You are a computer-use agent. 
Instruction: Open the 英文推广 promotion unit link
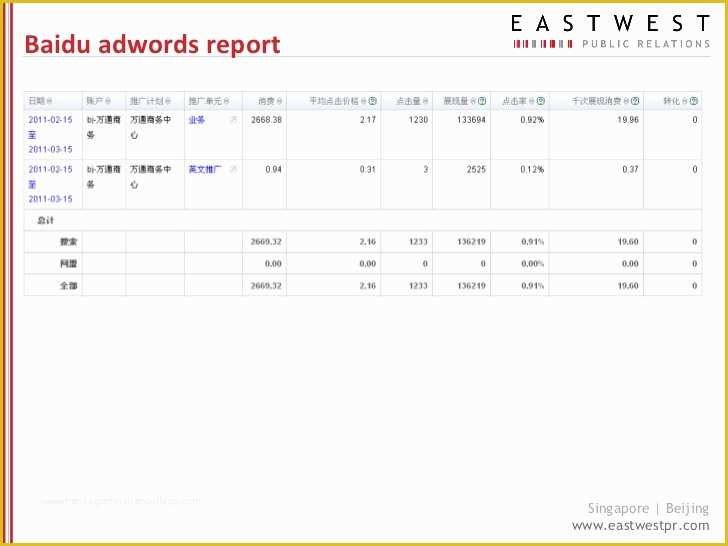point(205,169)
